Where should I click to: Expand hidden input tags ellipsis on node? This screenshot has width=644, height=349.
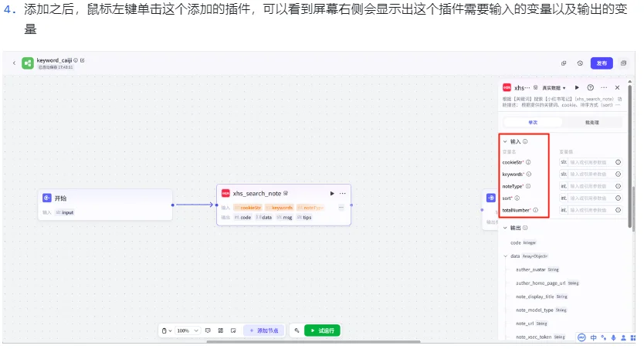(341, 208)
